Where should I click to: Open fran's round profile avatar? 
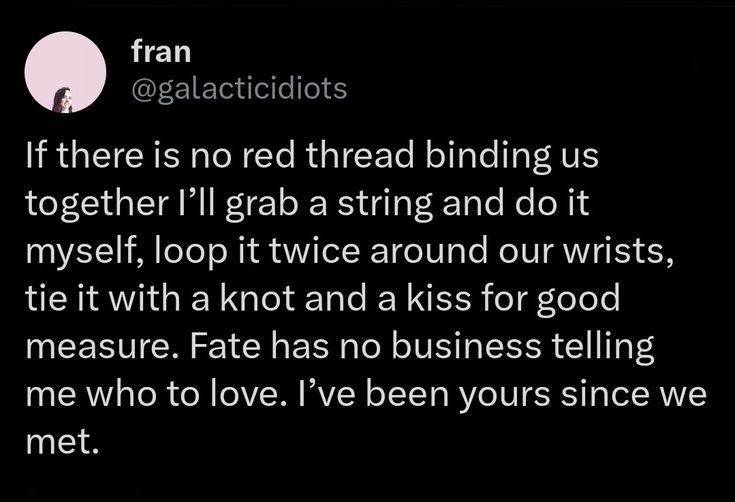pos(65,72)
